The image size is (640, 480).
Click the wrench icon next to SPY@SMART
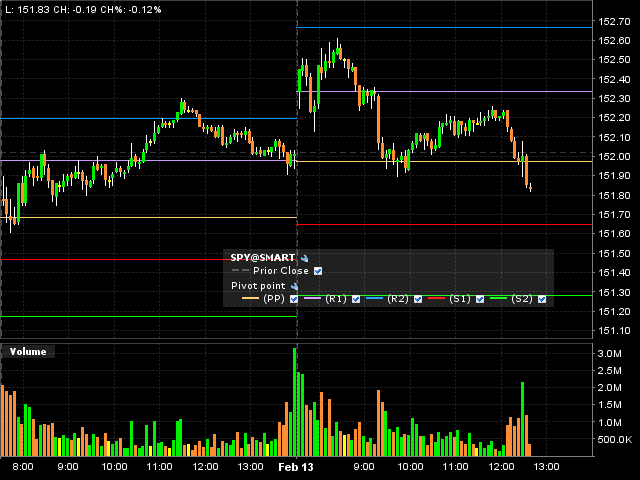tap(305, 257)
